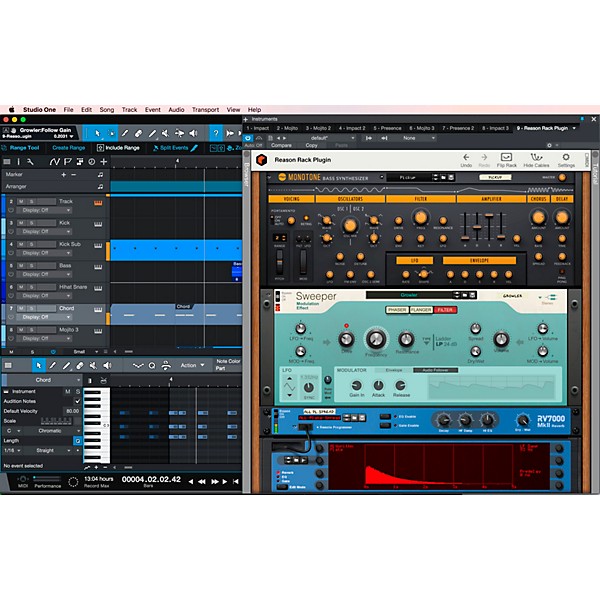600x600 pixels.
Task: Click the Quantize Q icon in editor toolbar
Action: click(152, 366)
